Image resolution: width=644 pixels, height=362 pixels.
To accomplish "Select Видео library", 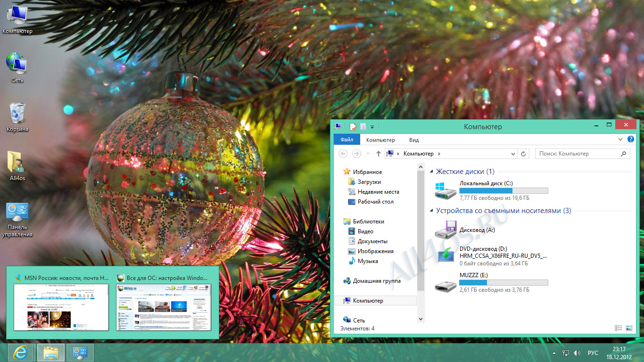I will pos(360,231).
